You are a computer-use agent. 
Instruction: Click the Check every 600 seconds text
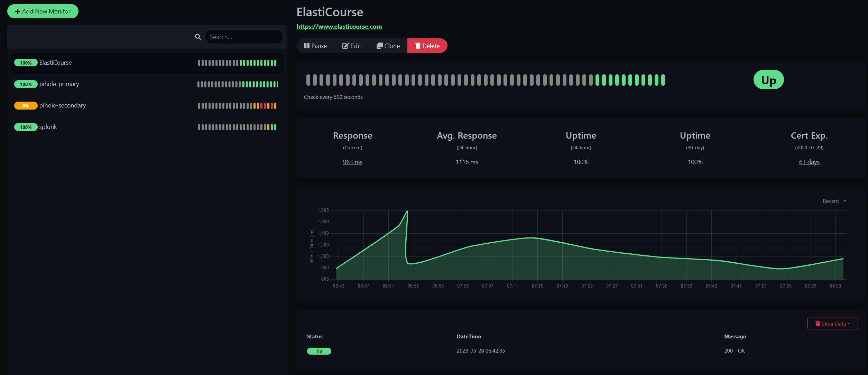click(333, 97)
